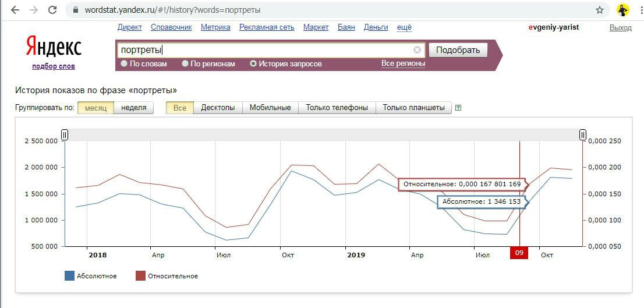Expand the ещё menu link
Screen dimensions: 644x308
click(x=405, y=27)
